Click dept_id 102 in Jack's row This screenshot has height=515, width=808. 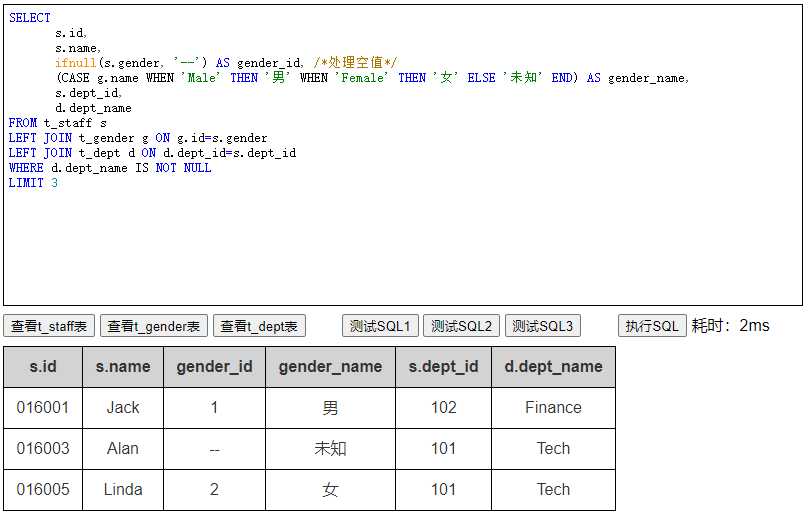[x=443, y=408]
